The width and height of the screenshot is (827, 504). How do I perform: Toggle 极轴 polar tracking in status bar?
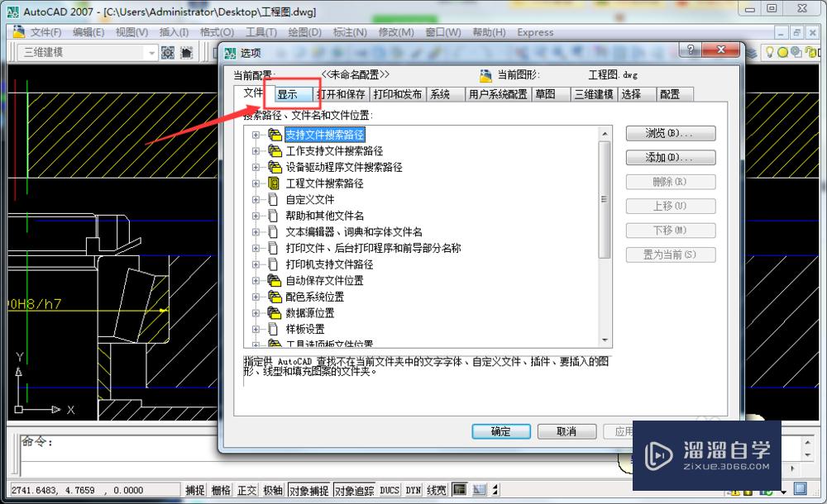click(x=273, y=490)
